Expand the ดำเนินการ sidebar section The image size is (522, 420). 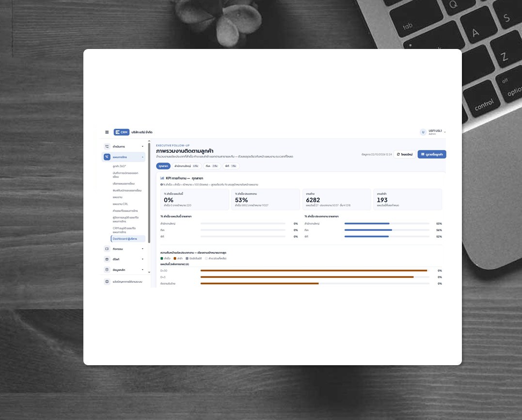pyautogui.click(x=124, y=146)
